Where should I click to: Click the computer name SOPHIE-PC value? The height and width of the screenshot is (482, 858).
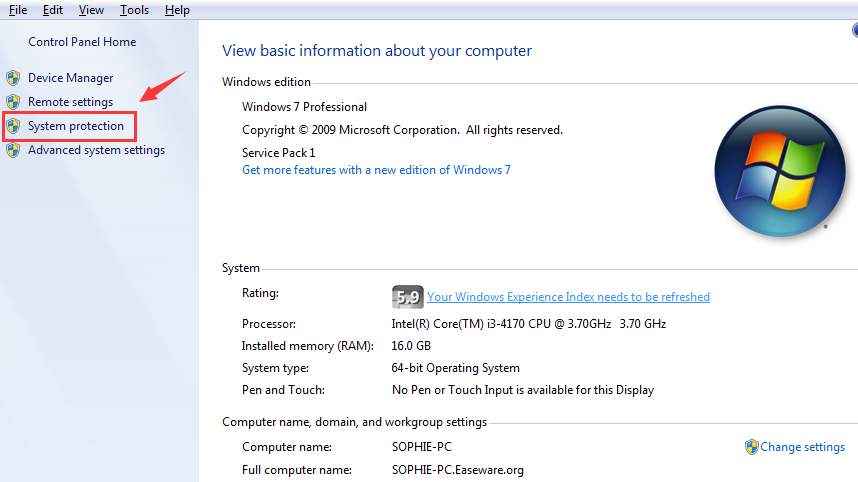tap(422, 447)
